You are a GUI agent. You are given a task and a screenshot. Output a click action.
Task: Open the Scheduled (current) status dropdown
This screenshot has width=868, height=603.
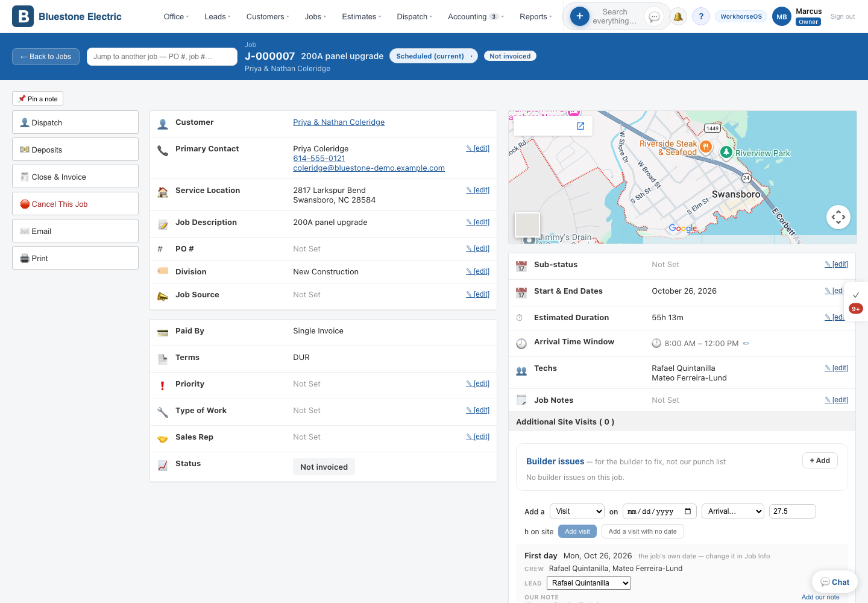(x=433, y=56)
